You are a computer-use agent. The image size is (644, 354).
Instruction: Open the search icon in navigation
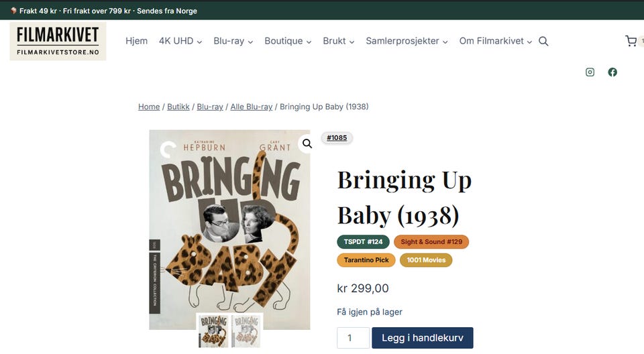(543, 42)
